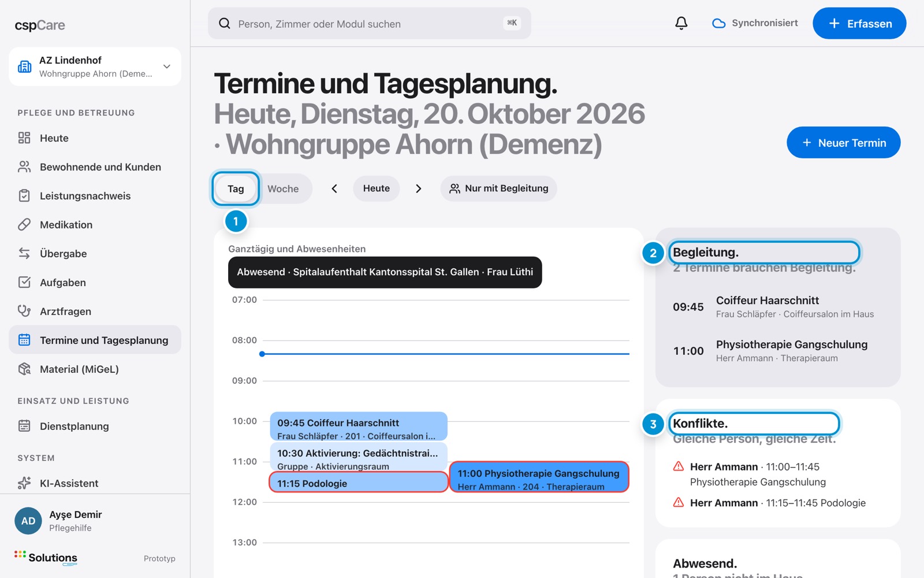Open the notifications bell
The height and width of the screenshot is (578, 924).
pos(681,23)
